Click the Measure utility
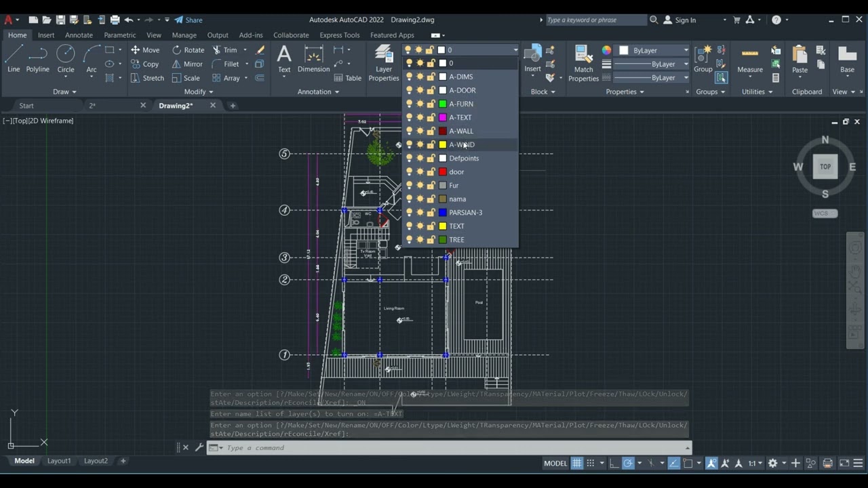Screen dimensions: 868x488 click(x=750, y=58)
